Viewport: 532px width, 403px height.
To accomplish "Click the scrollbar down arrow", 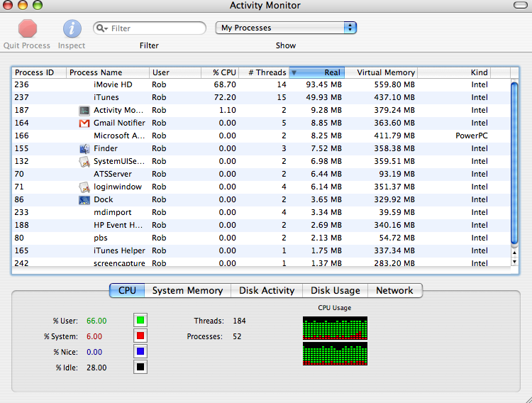I will coord(514,262).
